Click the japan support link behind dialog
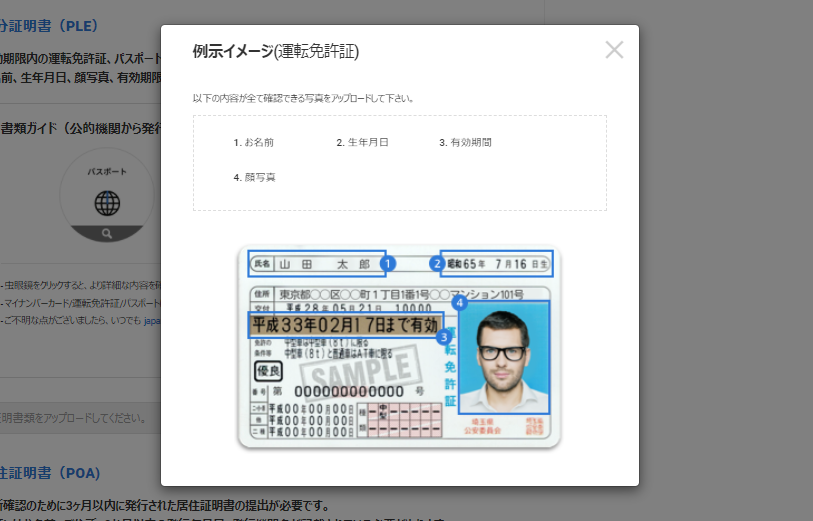 click(x=152, y=321)
